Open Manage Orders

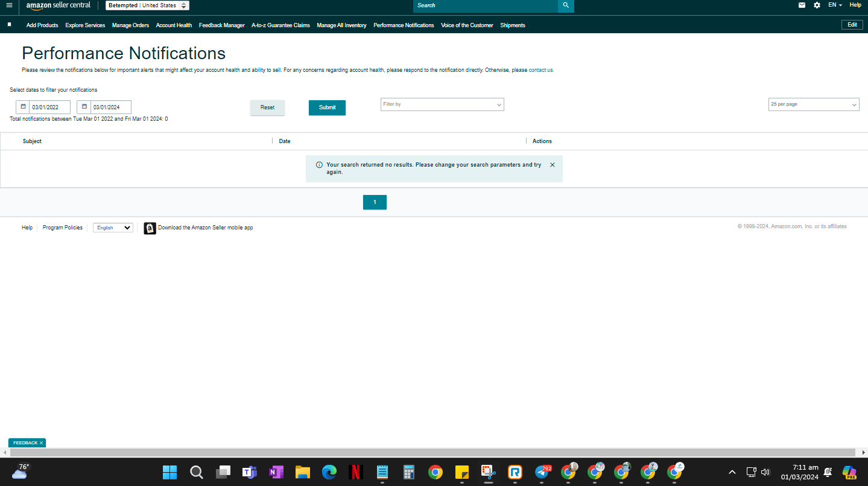point(130,25)
